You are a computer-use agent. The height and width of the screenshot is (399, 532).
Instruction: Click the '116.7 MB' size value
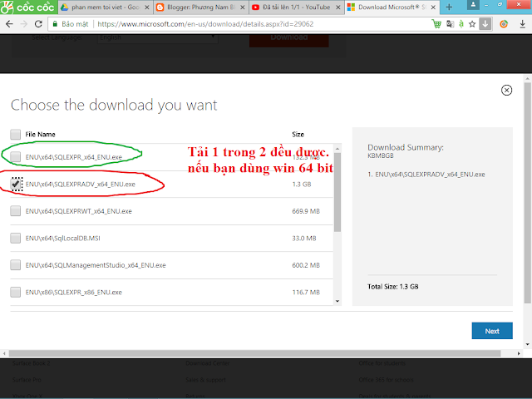(x=306, y=292)
